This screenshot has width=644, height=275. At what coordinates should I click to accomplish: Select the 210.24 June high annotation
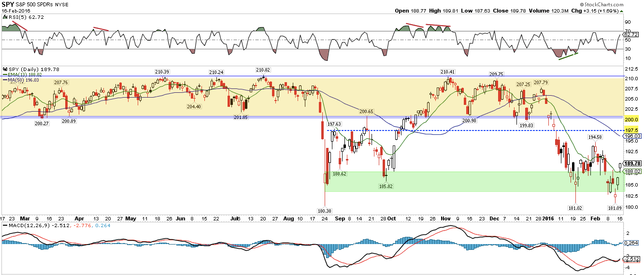[217, 72]
